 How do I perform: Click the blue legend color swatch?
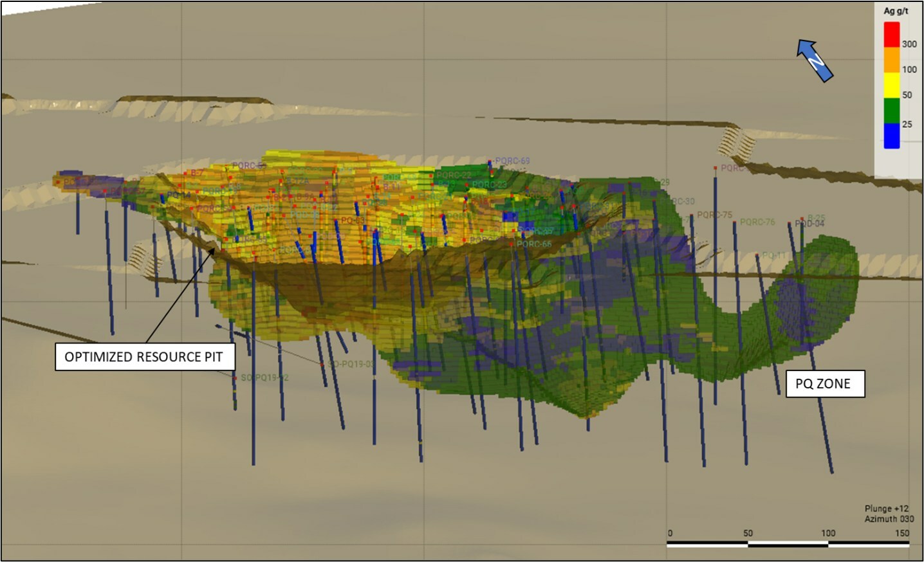891,136
